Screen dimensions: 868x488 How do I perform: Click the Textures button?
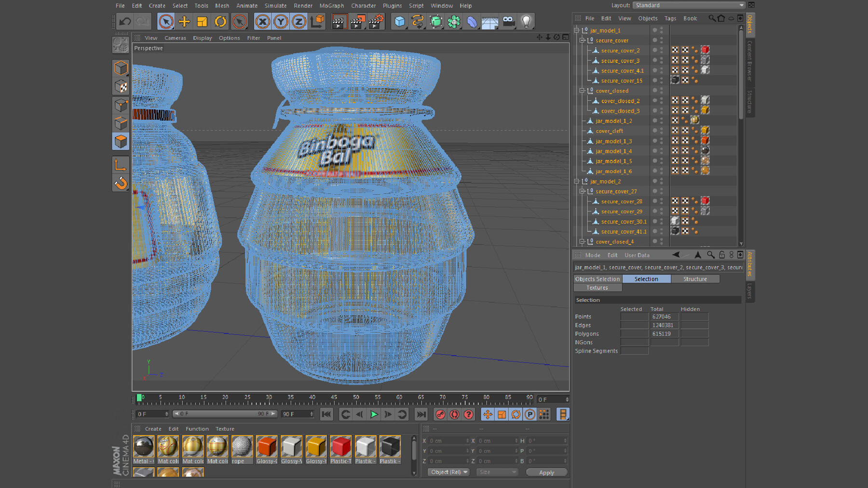pos(597,288)
